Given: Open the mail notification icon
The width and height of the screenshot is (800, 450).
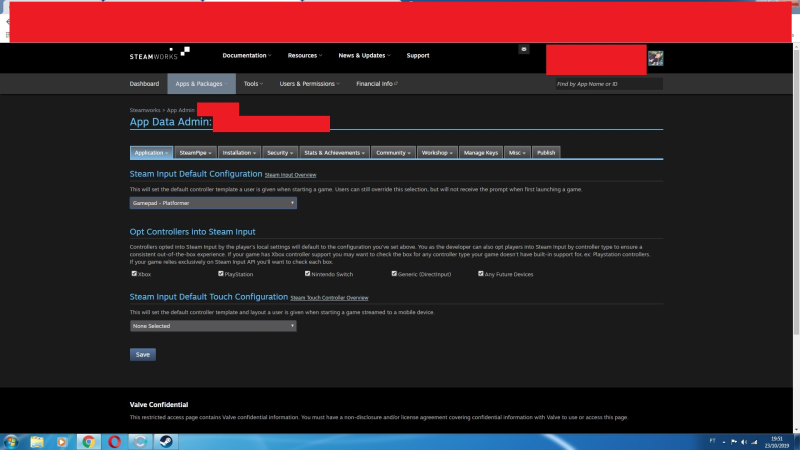Looking at the screenshot, I should [523, 49].
